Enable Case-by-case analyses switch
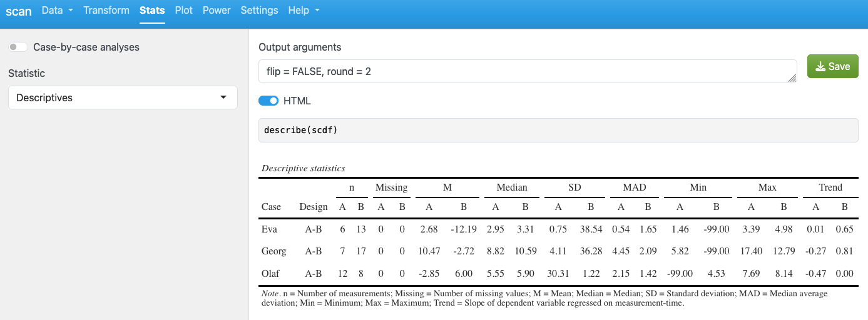The width and height of the screenshot is (868, 320). [18, 47]
